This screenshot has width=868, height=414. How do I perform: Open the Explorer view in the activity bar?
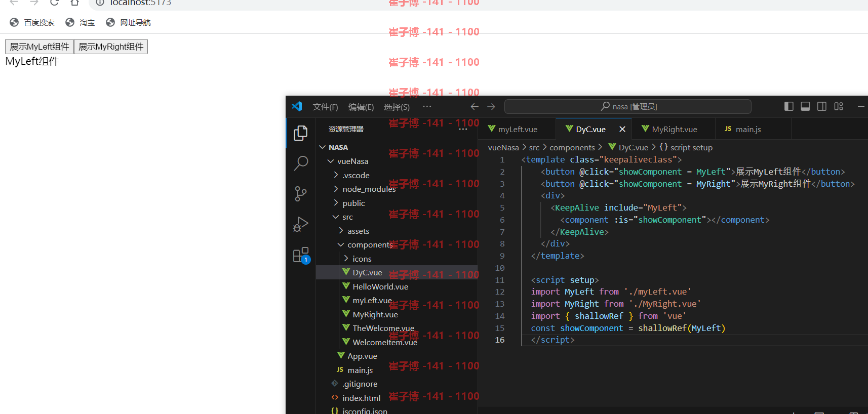(x=301, y=133)
